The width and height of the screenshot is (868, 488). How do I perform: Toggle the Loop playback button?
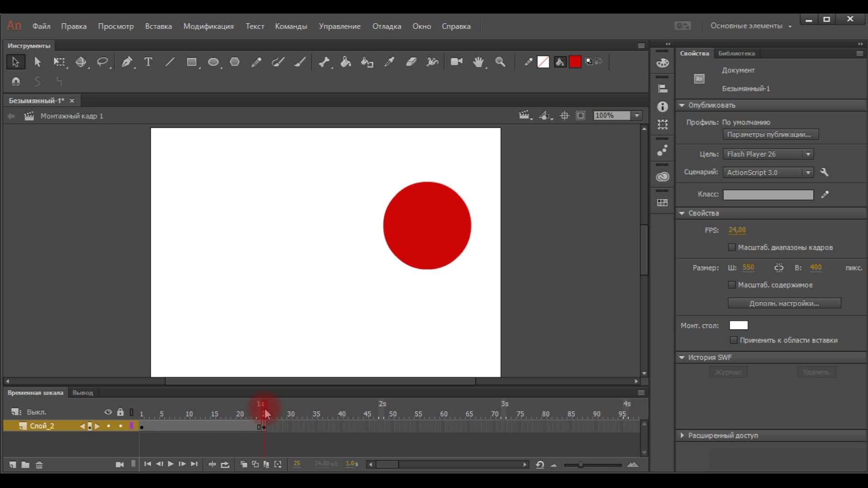coord(225,464)
